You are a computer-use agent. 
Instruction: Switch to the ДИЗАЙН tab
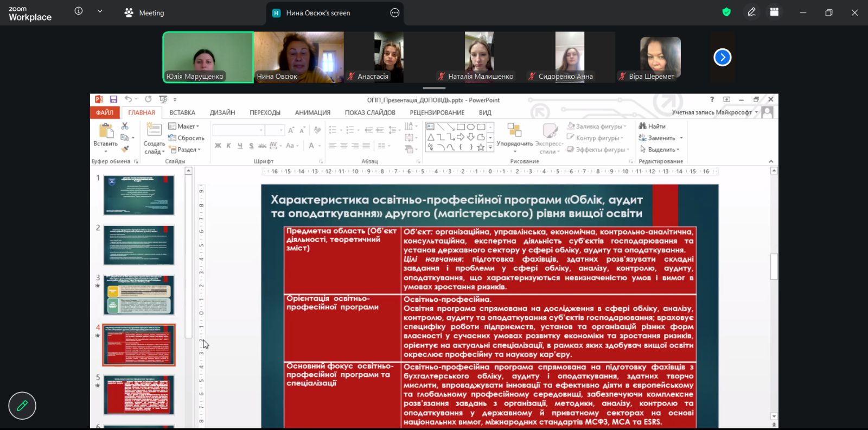[222, 112]
